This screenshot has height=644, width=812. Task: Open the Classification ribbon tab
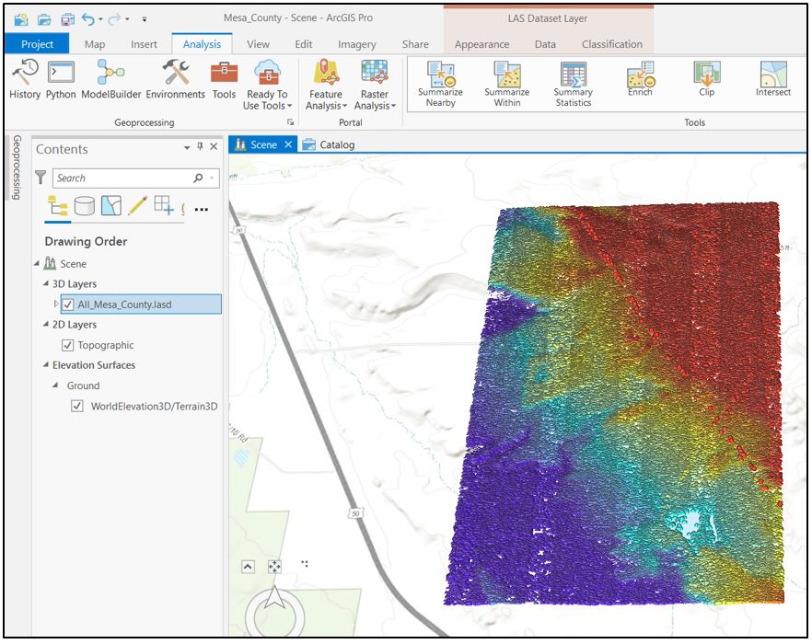click(x=613, y=43)
